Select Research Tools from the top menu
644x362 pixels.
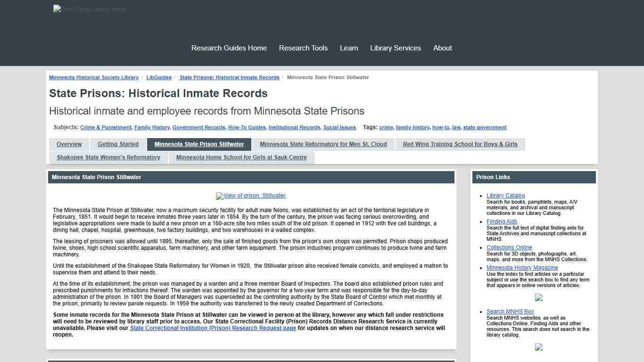tap(303, 48)
